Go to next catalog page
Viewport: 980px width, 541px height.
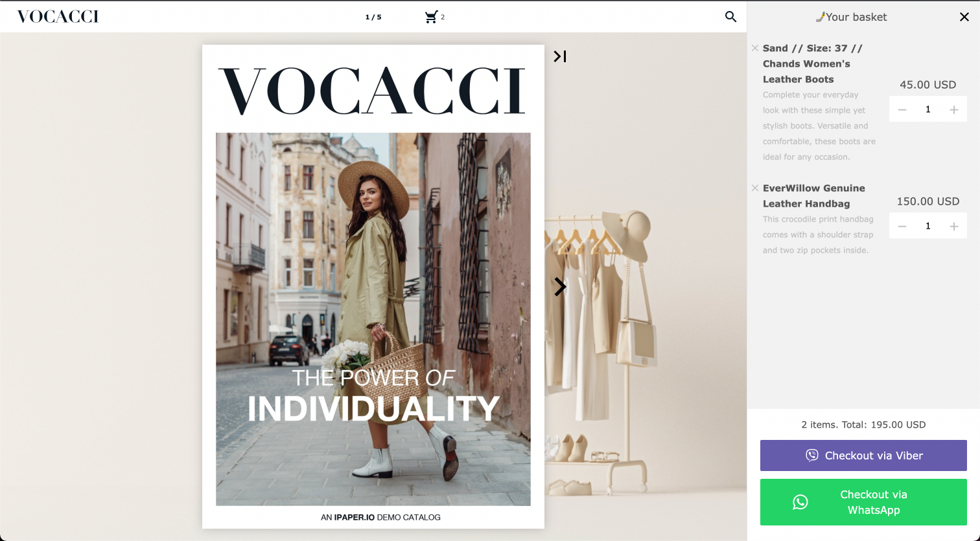(560, 287)
